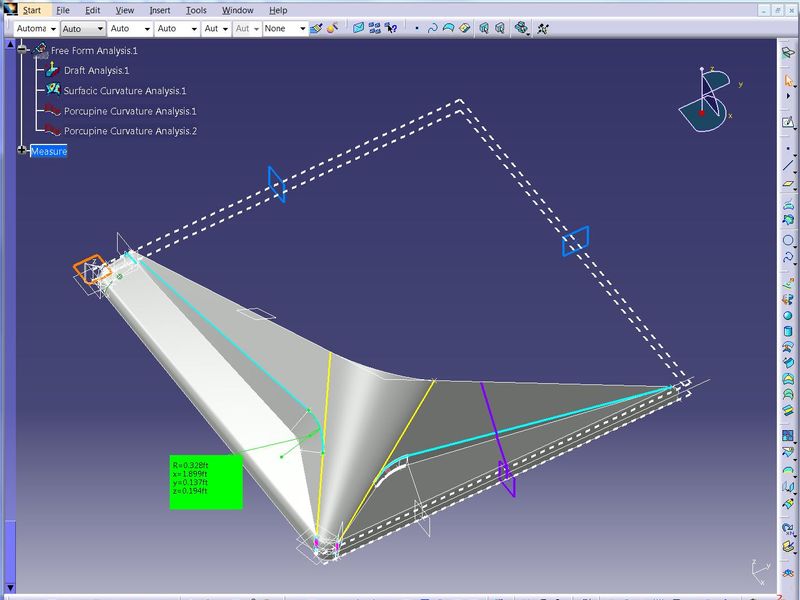The width and height of the screenshot is (800, 600).
Task: Select Surfacic Curvature Analysis.1 in the tree
Action: [124, 91]
